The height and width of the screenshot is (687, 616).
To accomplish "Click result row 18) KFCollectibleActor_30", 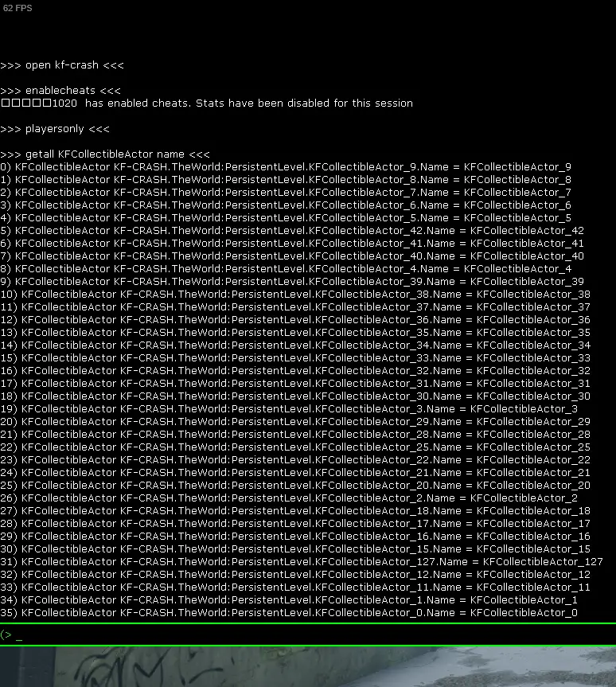I will [295, 396].
